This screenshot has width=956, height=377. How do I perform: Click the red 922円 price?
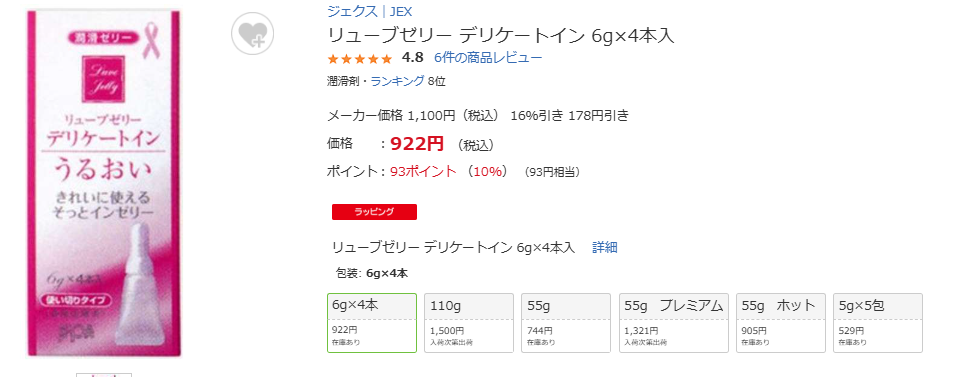tap(417, 144)
